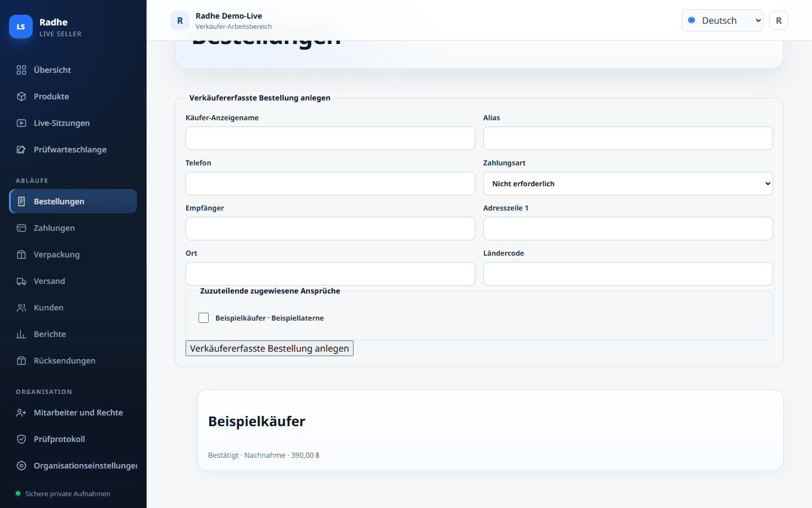Click the Zahlungen card icon
The height and width of the screenshot is (508, 812).
pos(21,228)
